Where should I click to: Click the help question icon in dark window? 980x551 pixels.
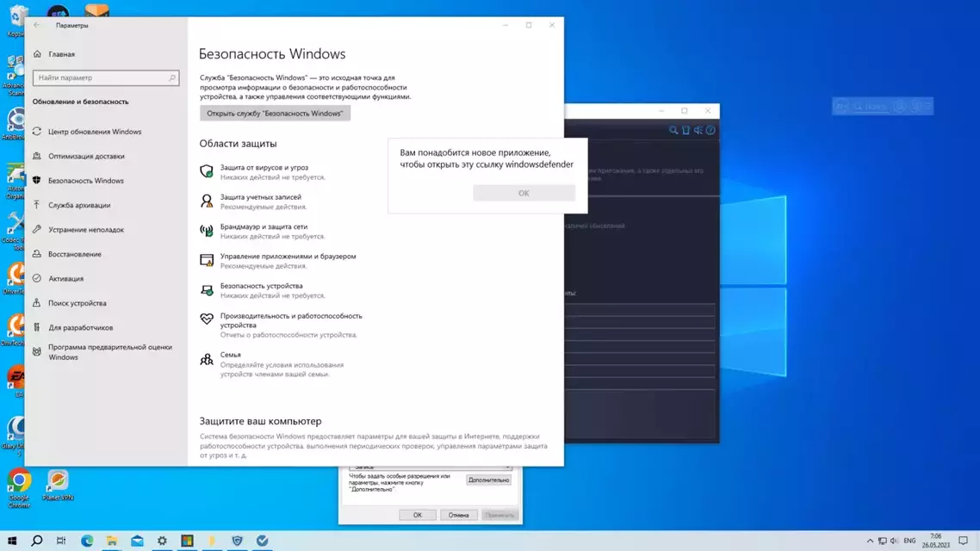tap(710, 130)
